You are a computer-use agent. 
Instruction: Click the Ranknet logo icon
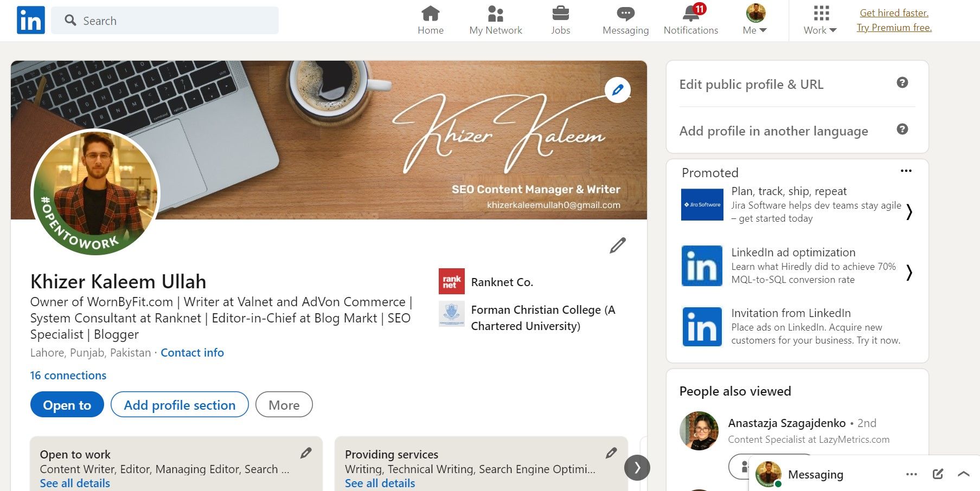(x=452, y=281)
